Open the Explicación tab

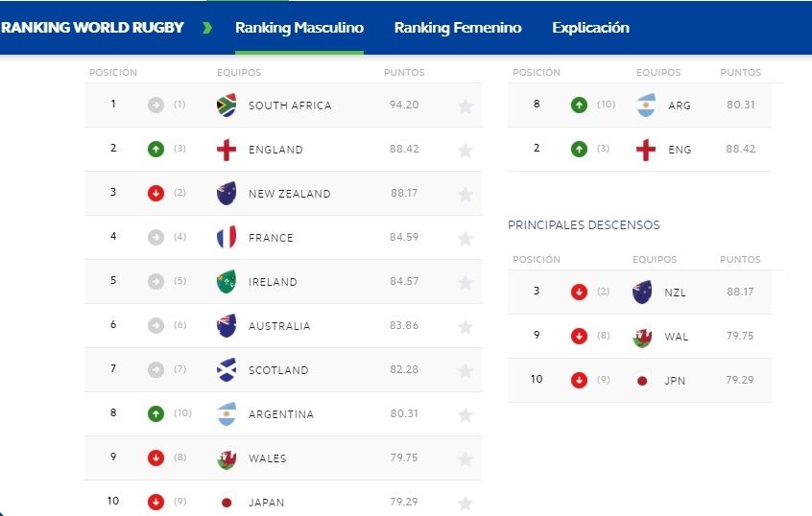click(590, 28)
